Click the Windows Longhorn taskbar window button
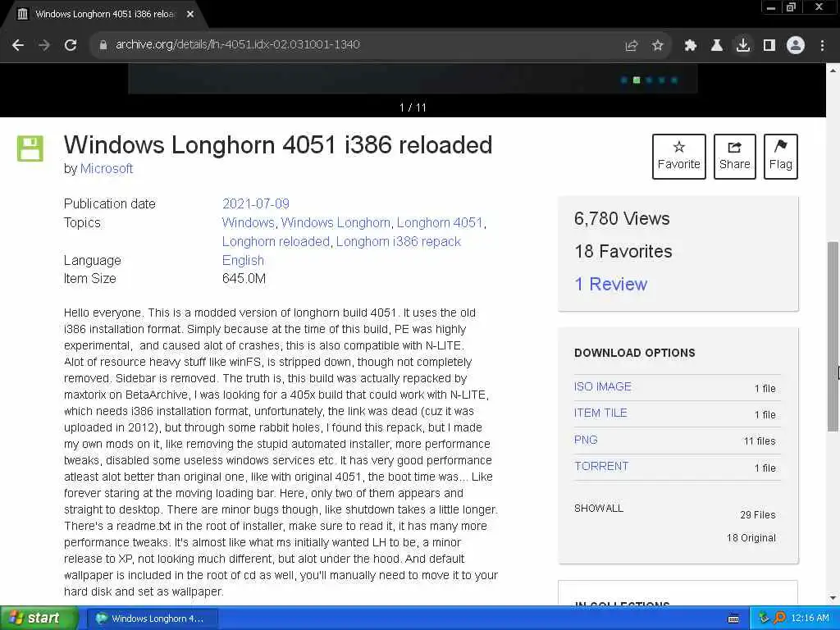 152,619
